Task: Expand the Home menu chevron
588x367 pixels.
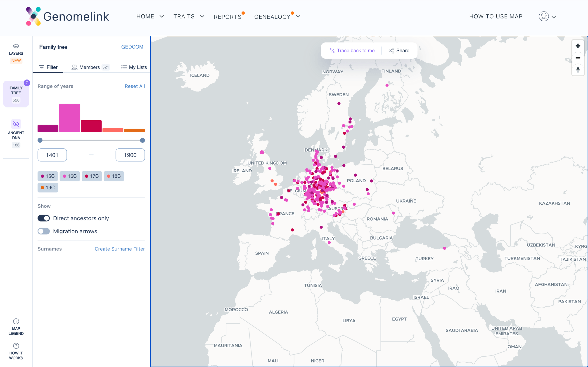Action: 161,16
